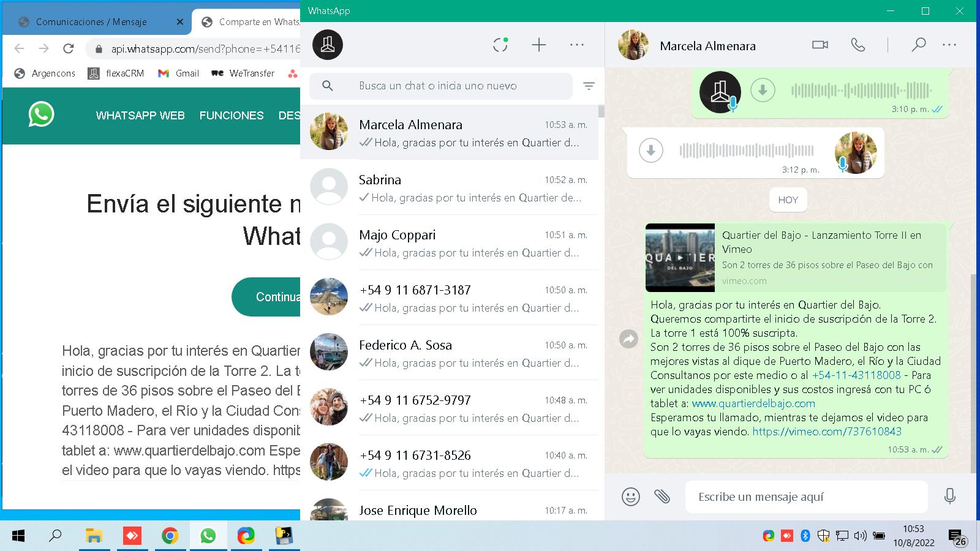Open chat list options menu
The height and width of the screenshot is (551, 980).
point(577,45)
